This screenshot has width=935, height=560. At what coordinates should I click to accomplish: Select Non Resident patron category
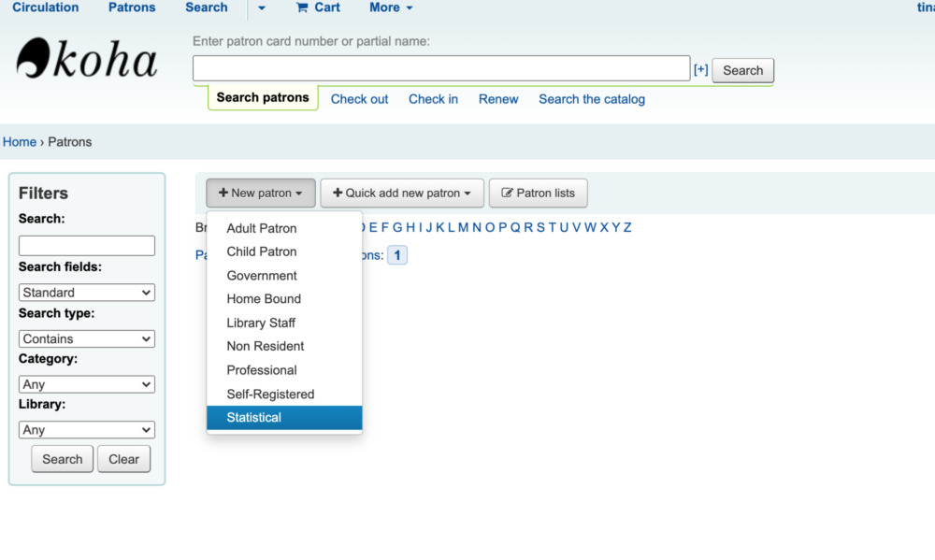click(284, 346)
